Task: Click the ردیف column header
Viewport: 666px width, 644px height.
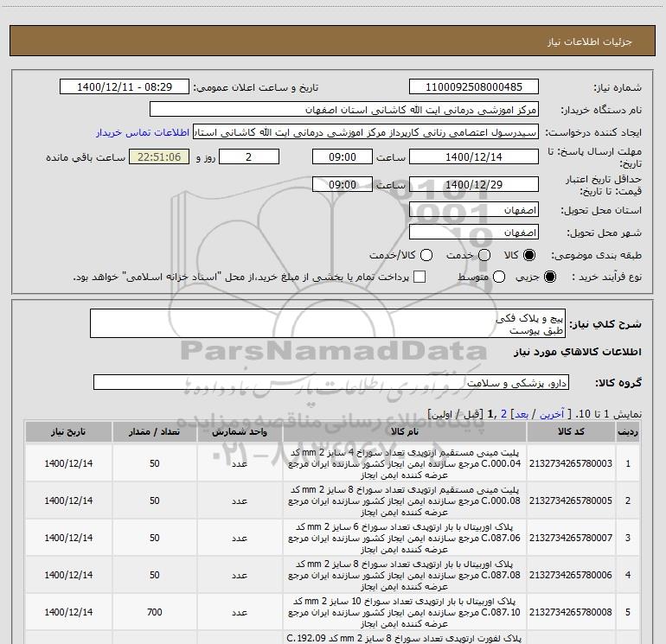Action: point(628,431)
